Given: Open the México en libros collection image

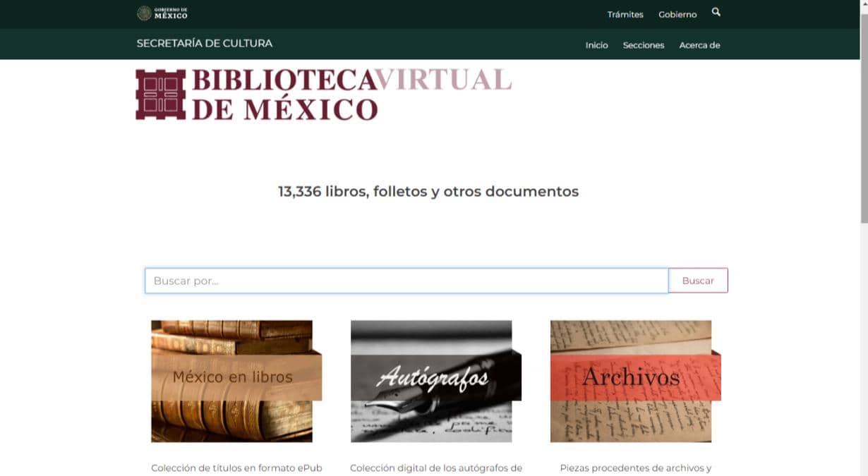Looking at the screenshot, I should coord(236,382).
